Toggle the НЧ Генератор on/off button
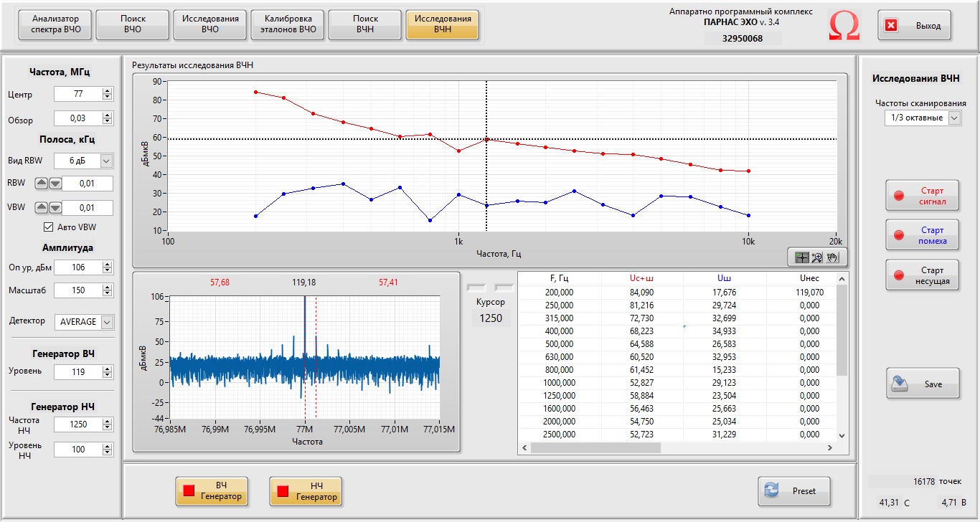The height and width of the screenshot is (522, 980). [306, 491]
